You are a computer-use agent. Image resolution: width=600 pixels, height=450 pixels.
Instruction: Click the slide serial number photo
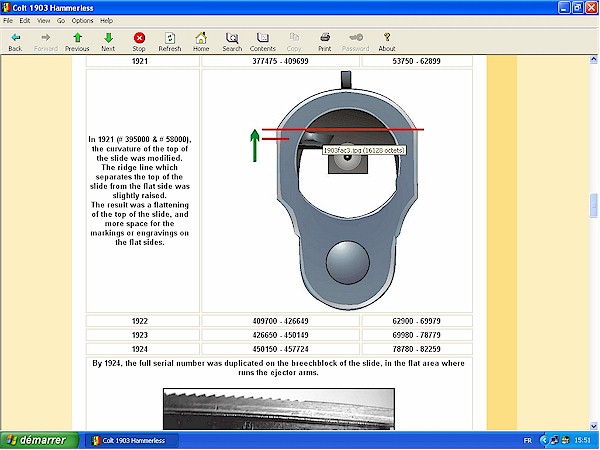point(279,409)
